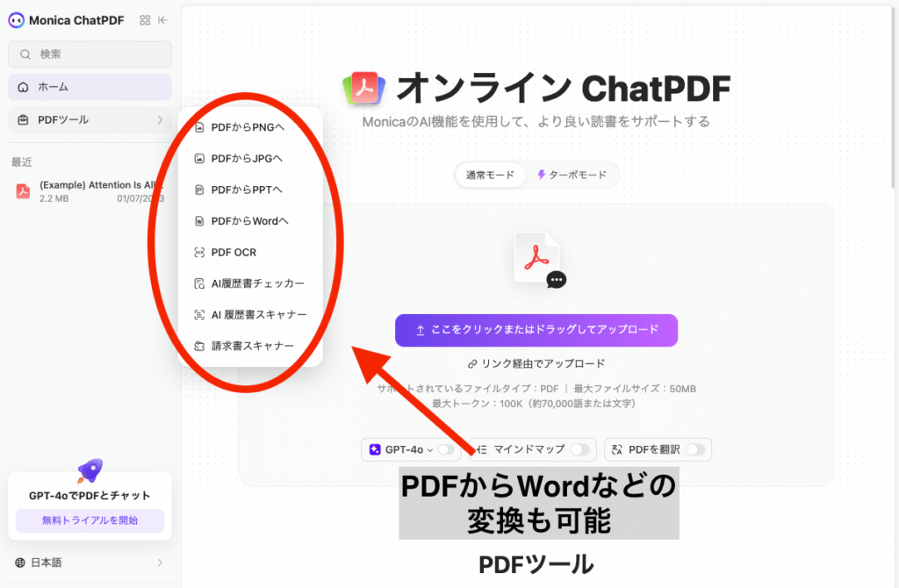The image size is (899, 588).
Task: Open the apps grid icon
Action: (x=145, y=20)
